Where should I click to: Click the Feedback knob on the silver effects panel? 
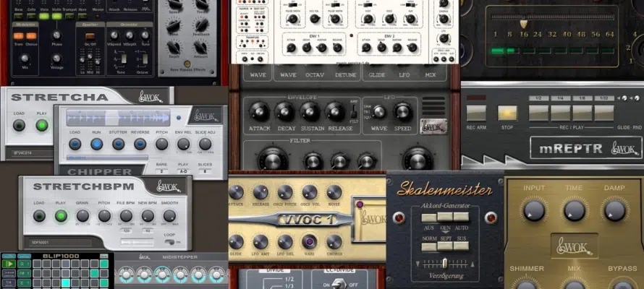202,25
